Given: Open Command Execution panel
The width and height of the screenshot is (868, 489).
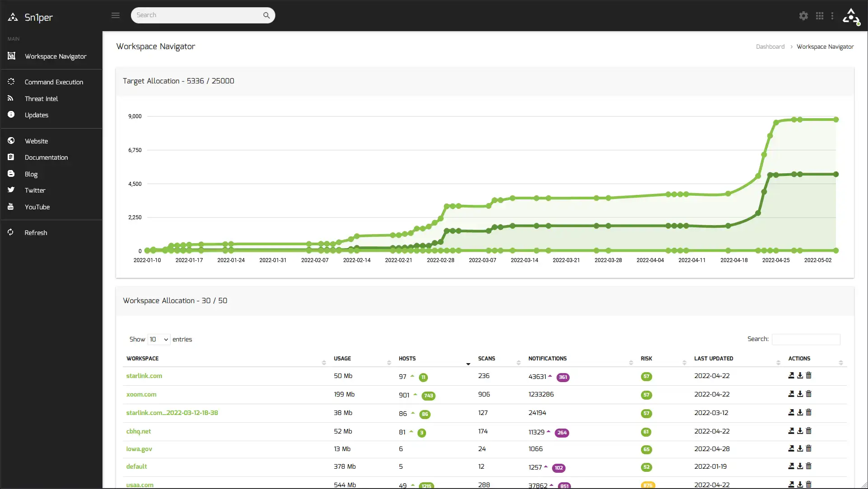Looking at the screenshot, I should [54, 82].
